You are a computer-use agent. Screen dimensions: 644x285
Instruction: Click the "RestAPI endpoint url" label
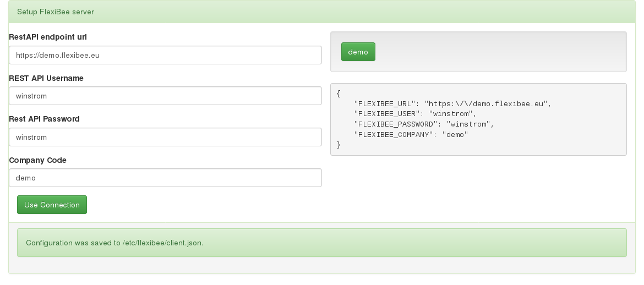click(48, 37)
